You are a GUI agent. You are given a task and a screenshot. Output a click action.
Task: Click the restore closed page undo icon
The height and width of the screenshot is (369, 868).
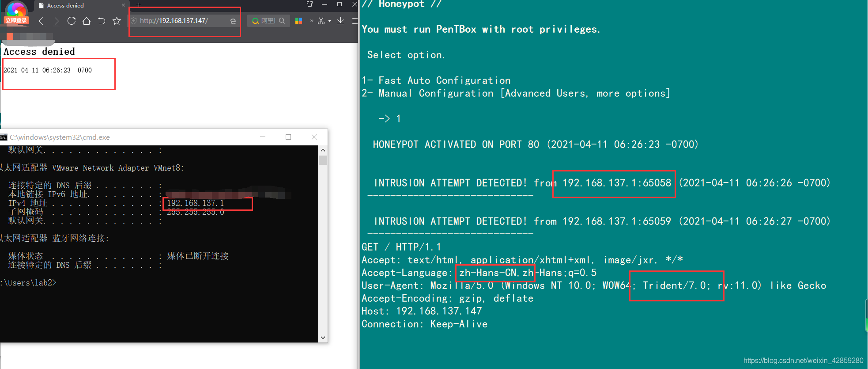point(102,21)
